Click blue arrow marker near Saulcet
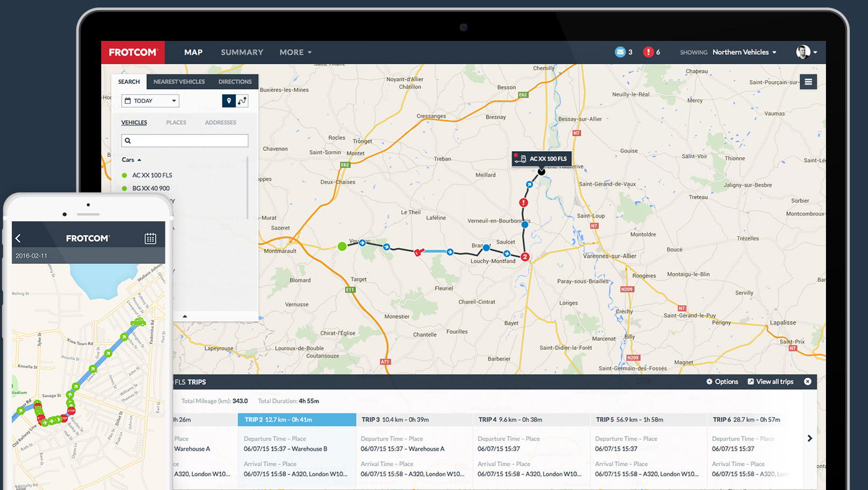The image size is (868, 490). pyautogui.click(x=507, y=254)
